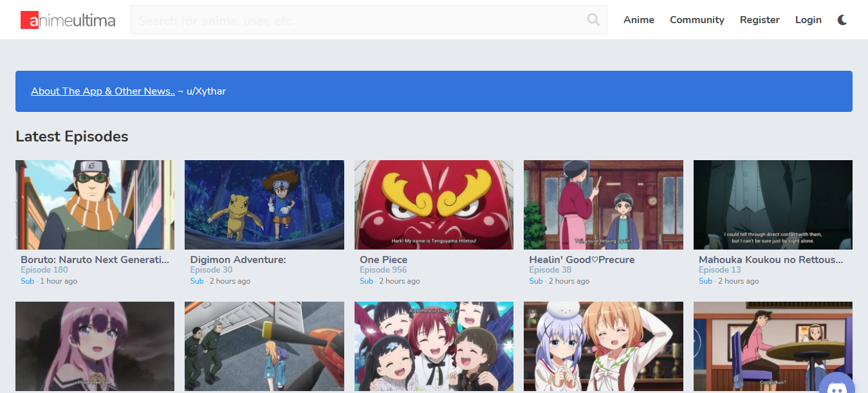Click the Sub link under Digimon Adventure

click(196, 280)
